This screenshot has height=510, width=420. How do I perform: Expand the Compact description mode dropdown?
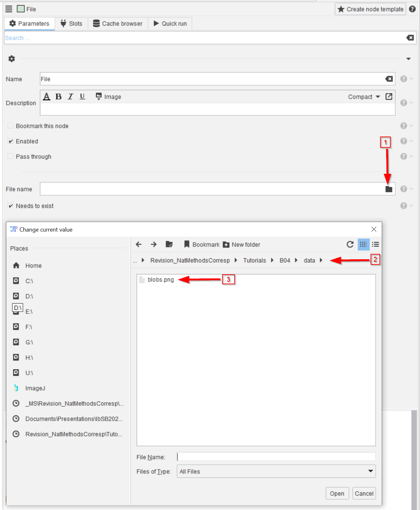click(x=364, y=97)
